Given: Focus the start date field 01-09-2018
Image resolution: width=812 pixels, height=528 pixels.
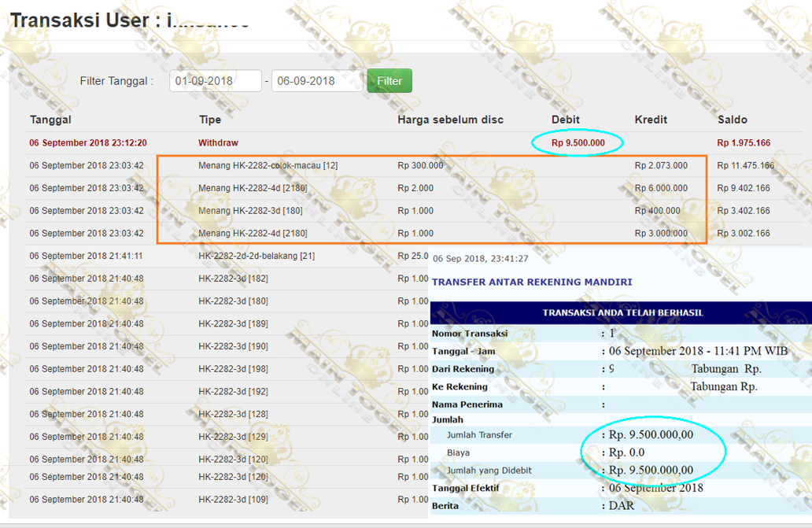Looking at the screenshot, I should click(x=215, y=81).
